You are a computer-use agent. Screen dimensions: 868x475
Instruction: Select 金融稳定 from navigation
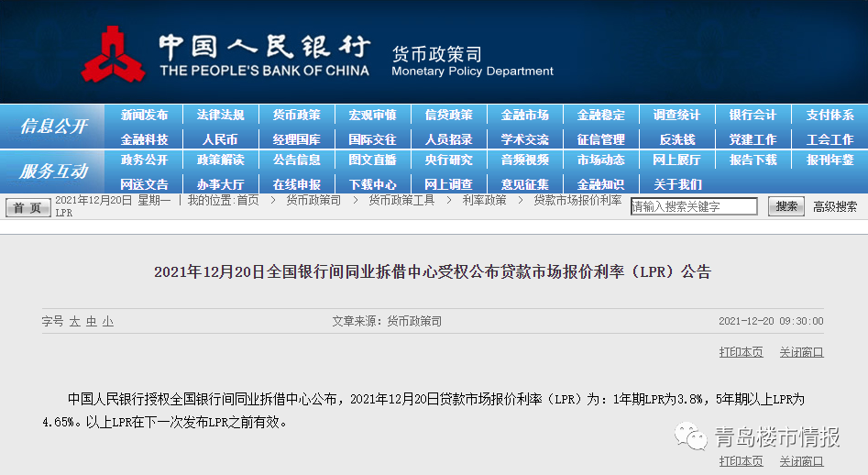(x=601, y=116)
